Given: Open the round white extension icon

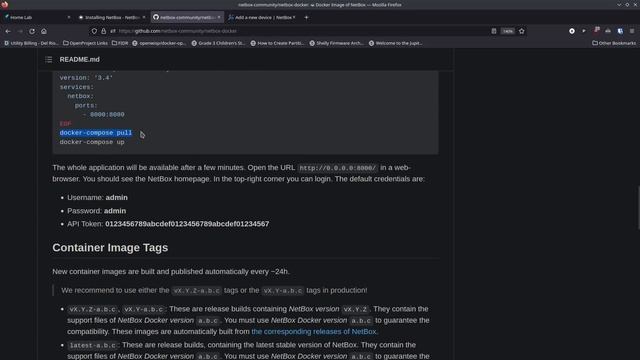Looking at the screenshot, I should tap(572, 31).
